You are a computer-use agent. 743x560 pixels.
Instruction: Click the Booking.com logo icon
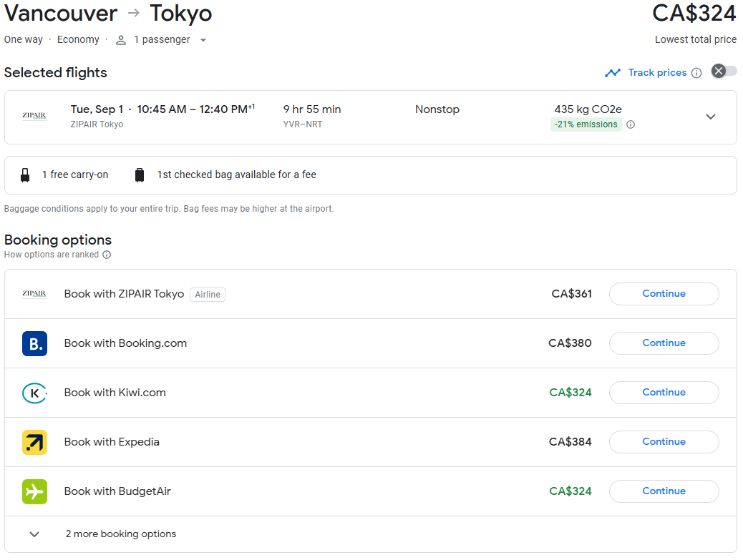34,343
